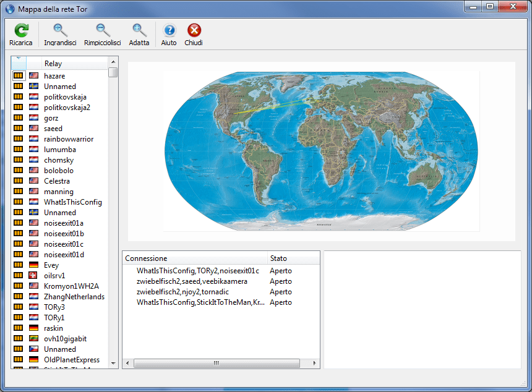Click the bandwidth icon beside TORy1
The image size is (532, 392).
(19, 317)
